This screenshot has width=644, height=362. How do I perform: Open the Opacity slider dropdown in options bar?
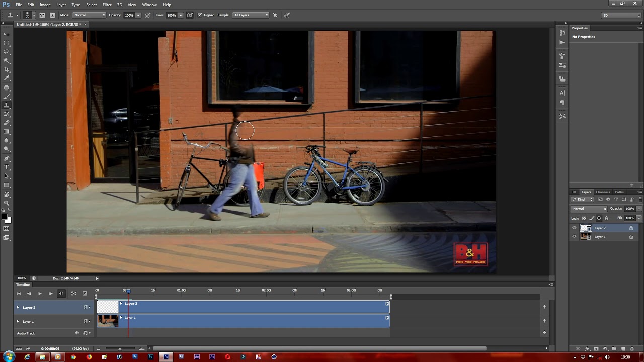(x=138, y=15)
